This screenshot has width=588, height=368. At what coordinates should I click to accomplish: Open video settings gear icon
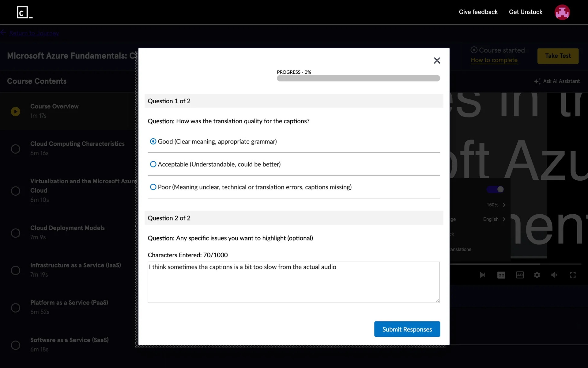click(537, 275)
